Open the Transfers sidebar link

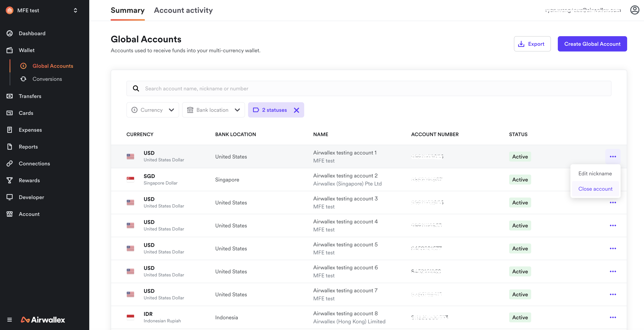coord(30,96)
